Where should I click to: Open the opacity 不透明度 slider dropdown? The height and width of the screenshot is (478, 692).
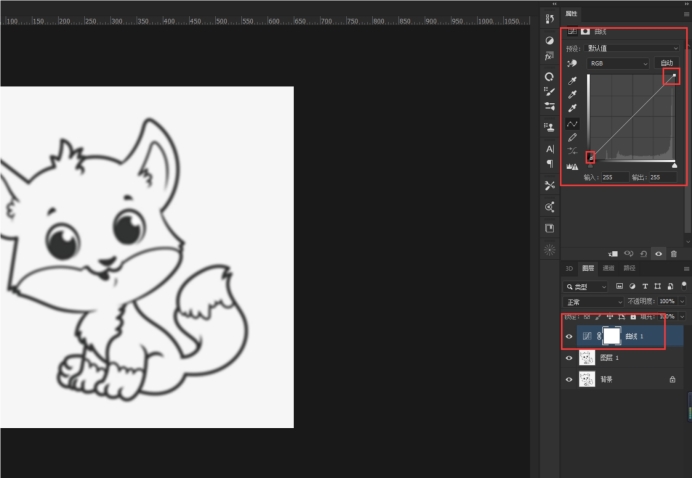coord(682,301)
